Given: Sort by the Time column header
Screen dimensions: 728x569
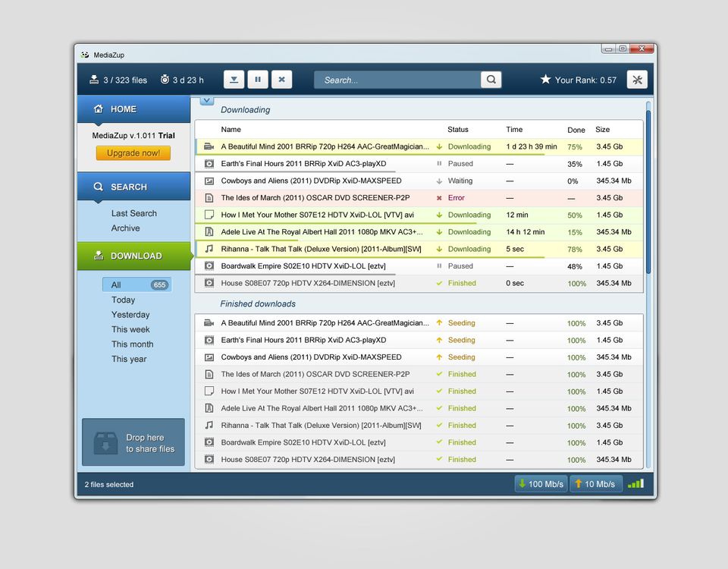Looking at the screenshot, I should point(514,130).
